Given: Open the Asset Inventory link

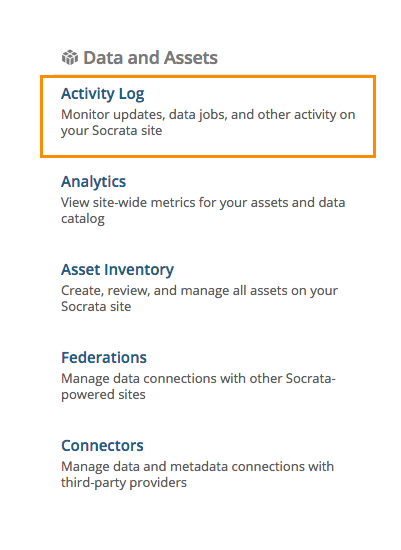Looking at the screenshot, I should 117,270.
